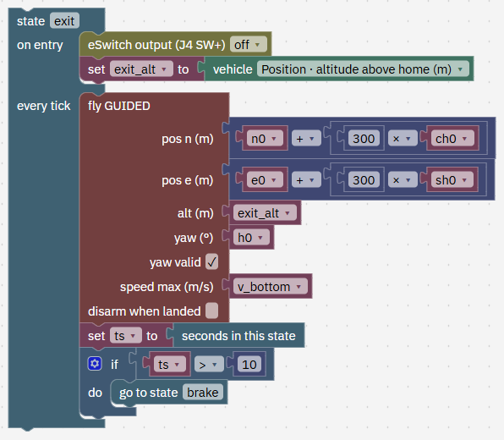Open the multiply operator dropdown in pos e row

click(x=403, y=180)
